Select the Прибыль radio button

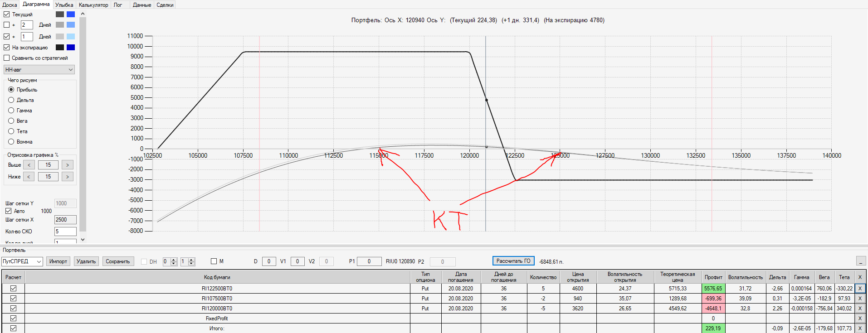point(11,90)
